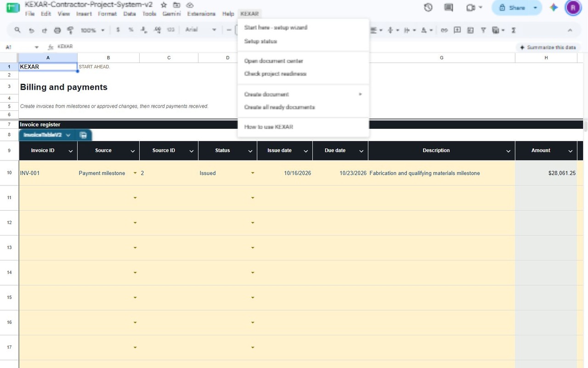Undo the last action
The width and height of the screenshot is (588, 368).
click(x=31, y=30)
